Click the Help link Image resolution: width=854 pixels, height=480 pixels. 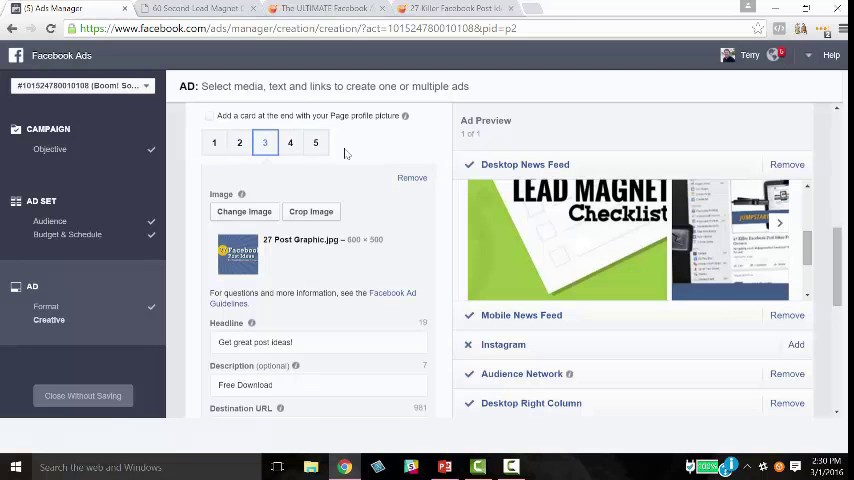[831, 55]
